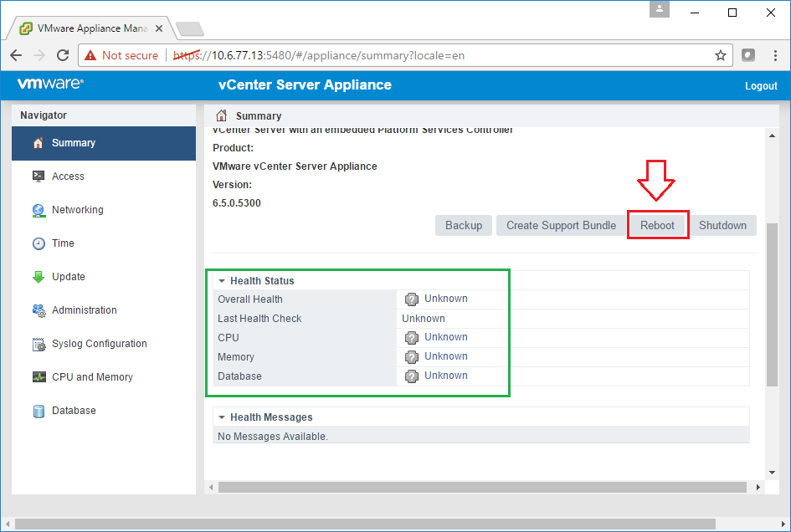Viewport: 791px width, 532px height.
Task: Click the content scroll down arrow
Action: 772,473
